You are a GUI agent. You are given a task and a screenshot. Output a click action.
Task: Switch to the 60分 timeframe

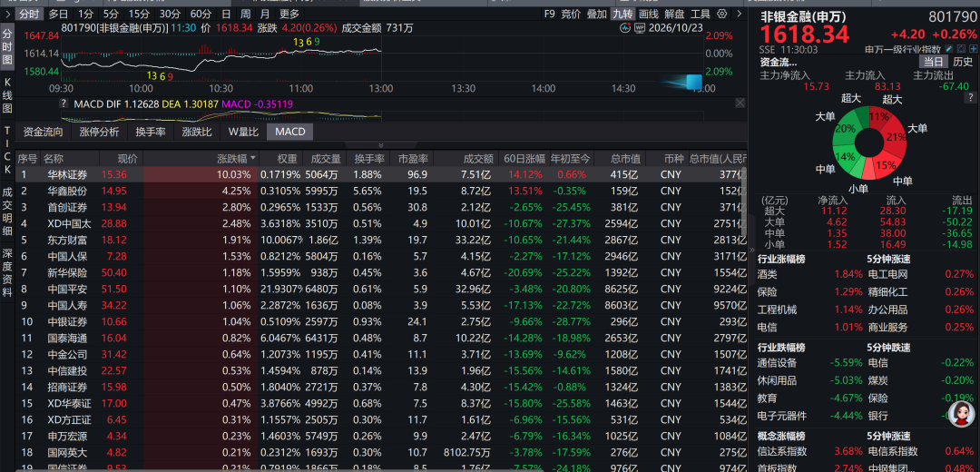tap(201, 14)
